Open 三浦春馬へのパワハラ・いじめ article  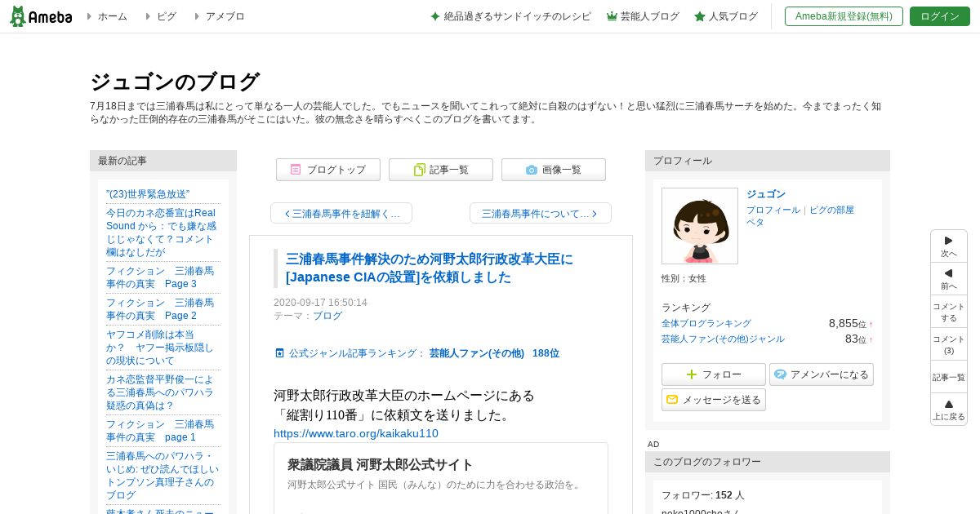click(x=163, y=476)
